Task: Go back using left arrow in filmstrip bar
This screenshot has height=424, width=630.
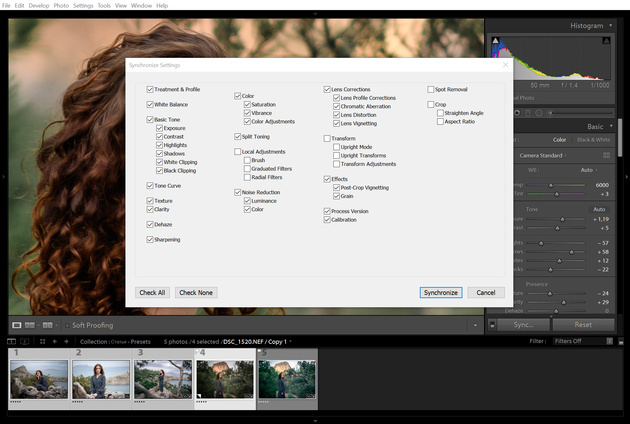Action: pos(55,342)
